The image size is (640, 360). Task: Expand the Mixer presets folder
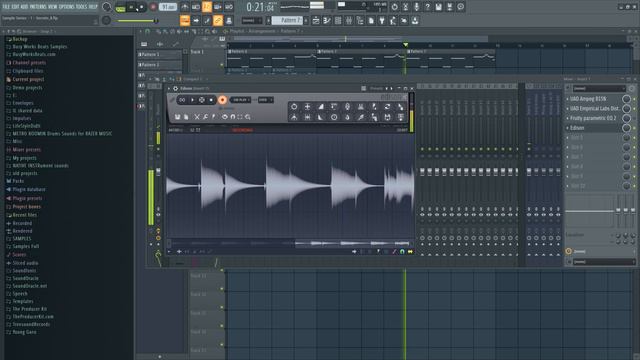coord(27,150)
